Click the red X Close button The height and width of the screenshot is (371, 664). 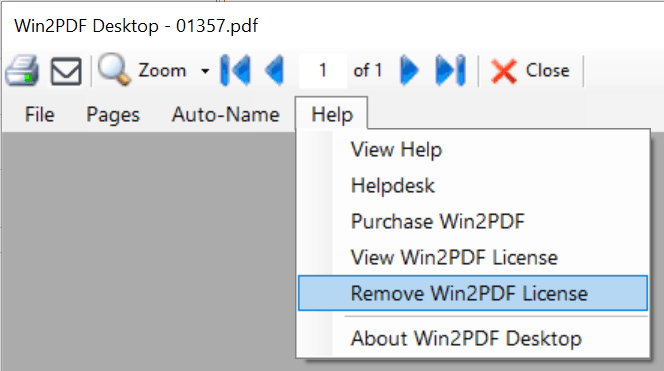tap(530, 70)
